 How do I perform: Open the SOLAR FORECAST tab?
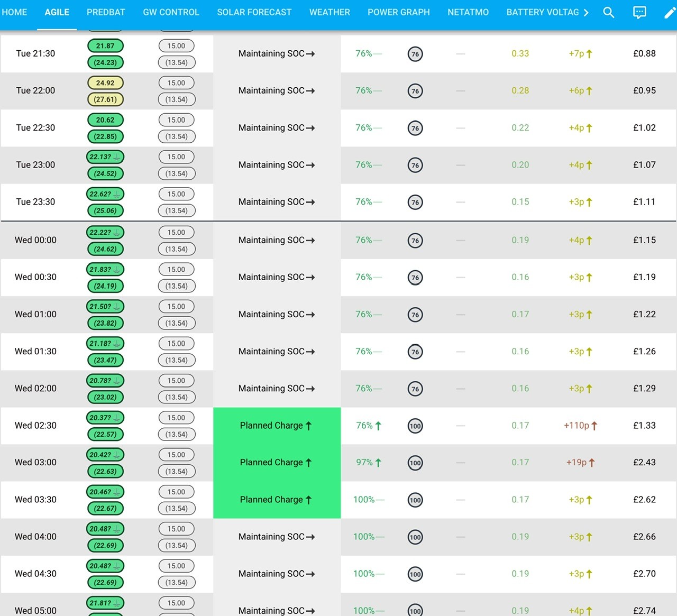(x=254, y=12)
